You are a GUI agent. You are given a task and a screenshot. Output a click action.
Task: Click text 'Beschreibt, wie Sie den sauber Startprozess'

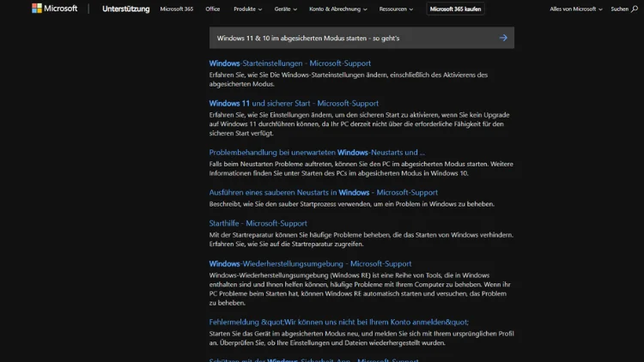click(x=351, y=204)
